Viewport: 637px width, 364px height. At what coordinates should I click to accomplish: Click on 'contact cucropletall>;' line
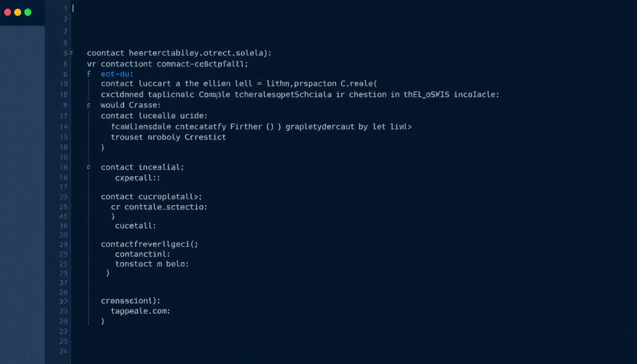(x=151, y=197)
